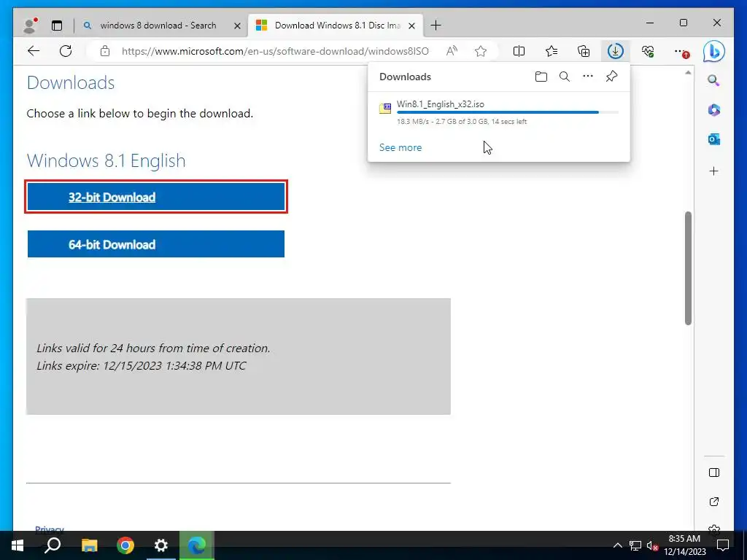Show hidden system tray icons
The height and width of the screenshot is (560, 747).
pos(617,545)
